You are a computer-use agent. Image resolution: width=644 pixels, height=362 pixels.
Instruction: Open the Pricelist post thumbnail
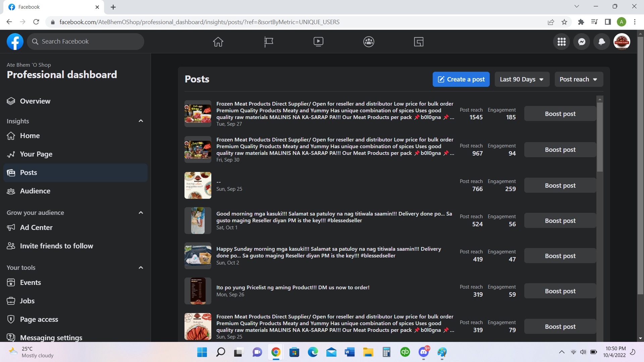pos(198,291)
